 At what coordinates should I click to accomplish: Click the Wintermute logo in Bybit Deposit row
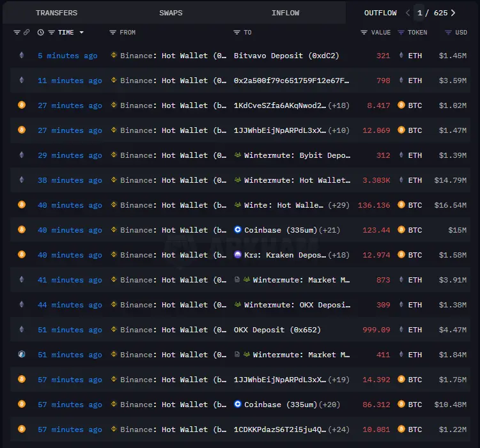[238, 155]
